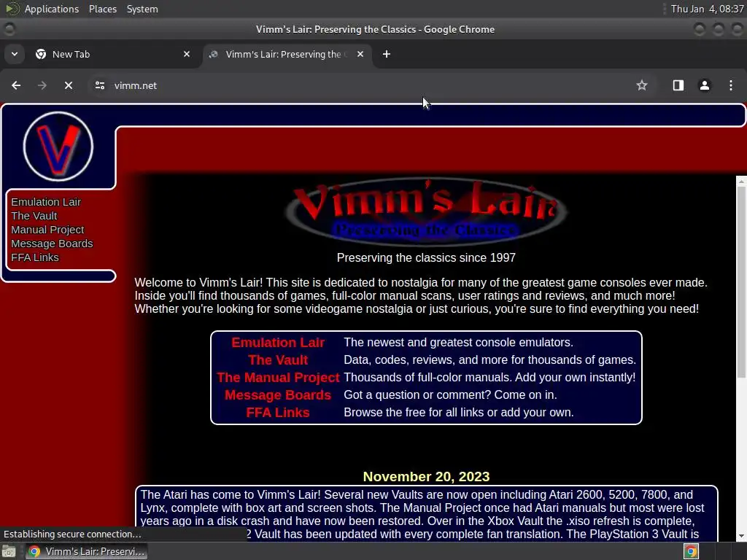This screenshot has width=747, height=560.
Task: Click the red Emulation Lair table link
Action: (x=278, y=343)
